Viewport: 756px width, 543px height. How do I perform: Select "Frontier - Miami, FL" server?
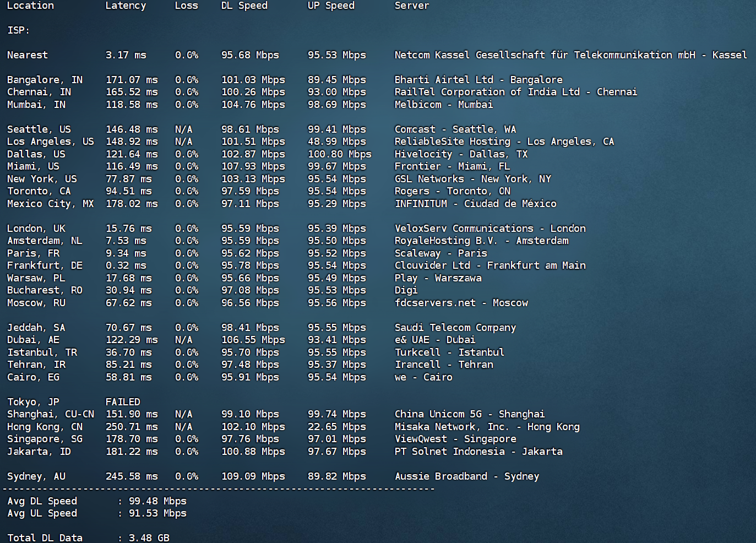(x=453, y=166)
